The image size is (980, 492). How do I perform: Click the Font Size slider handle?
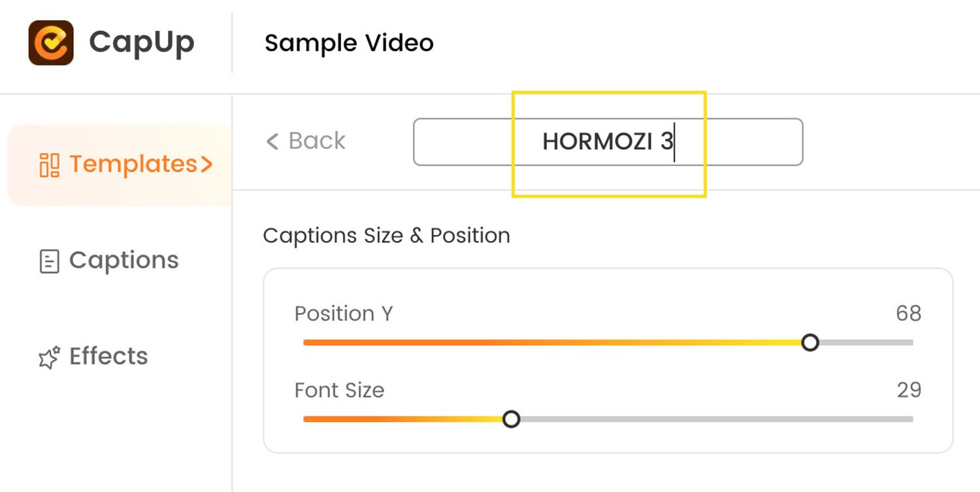coord(512,419)
